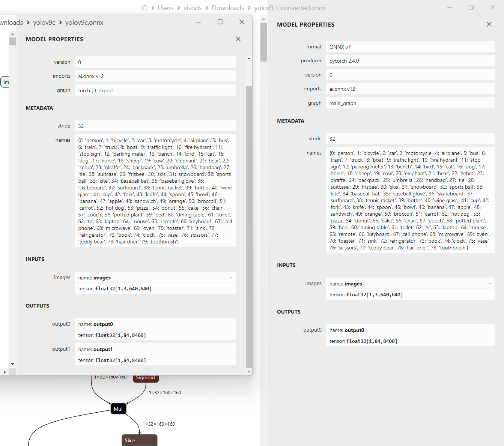The image size is (504, 446).
Task: Collapse output0 details in left panel
Action: (x=231, y=324)
